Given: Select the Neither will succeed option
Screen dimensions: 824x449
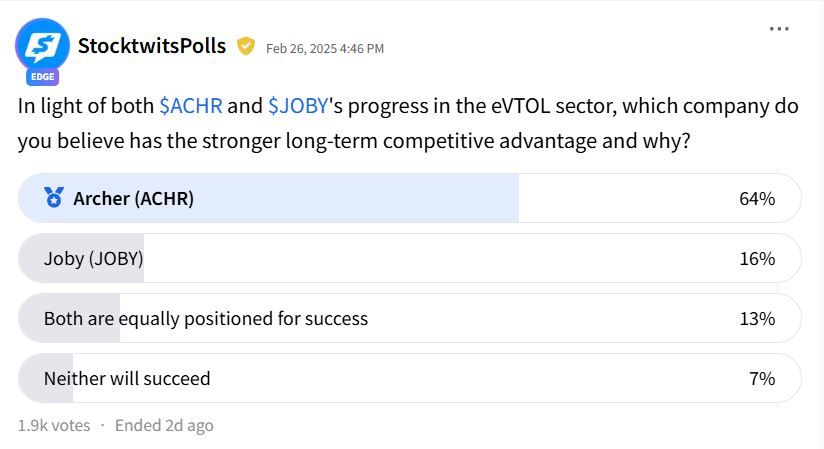Looking at the screenshot, I should 410,378.
